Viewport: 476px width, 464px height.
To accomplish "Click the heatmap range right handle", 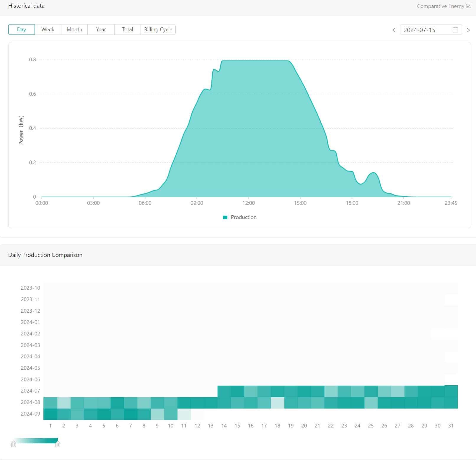I will coord(58,444).
